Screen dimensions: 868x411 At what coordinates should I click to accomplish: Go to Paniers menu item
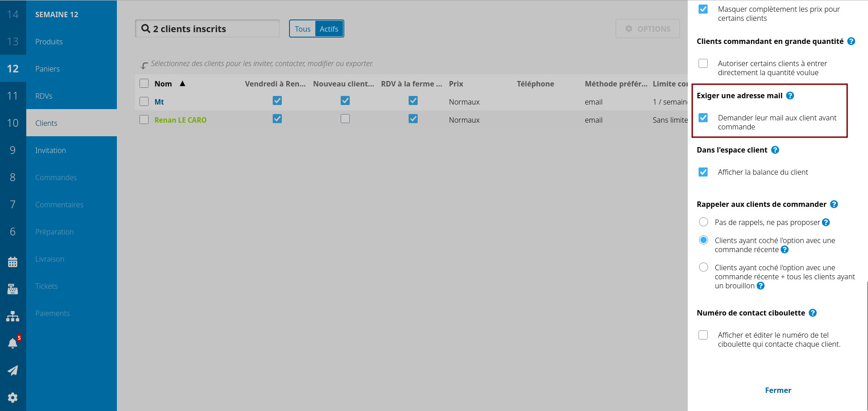48,69
